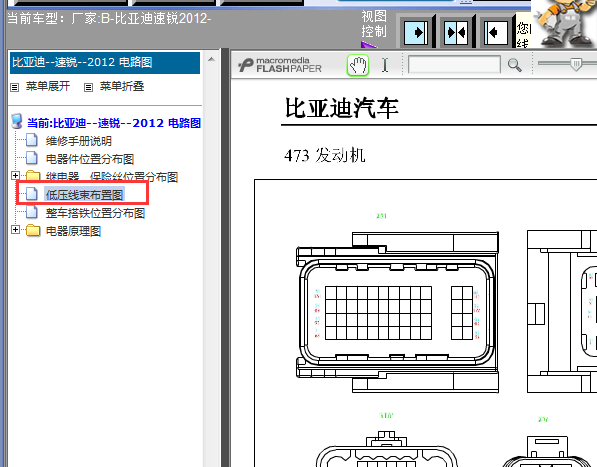597x467 pixels.
Task: Click the FlashPaper search magnifier icon
Action: [x=514, y=65]
